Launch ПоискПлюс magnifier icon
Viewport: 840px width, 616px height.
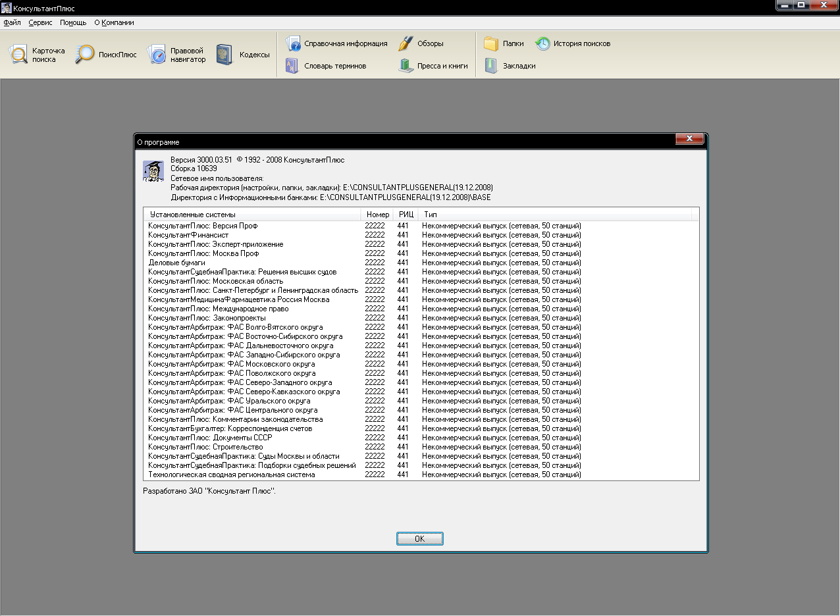[85, 55]
